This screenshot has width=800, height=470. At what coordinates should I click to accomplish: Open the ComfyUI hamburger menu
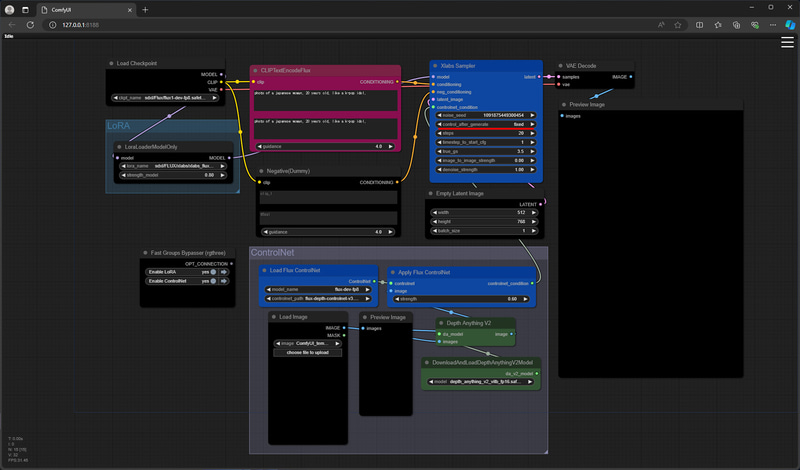click(787, 42)
